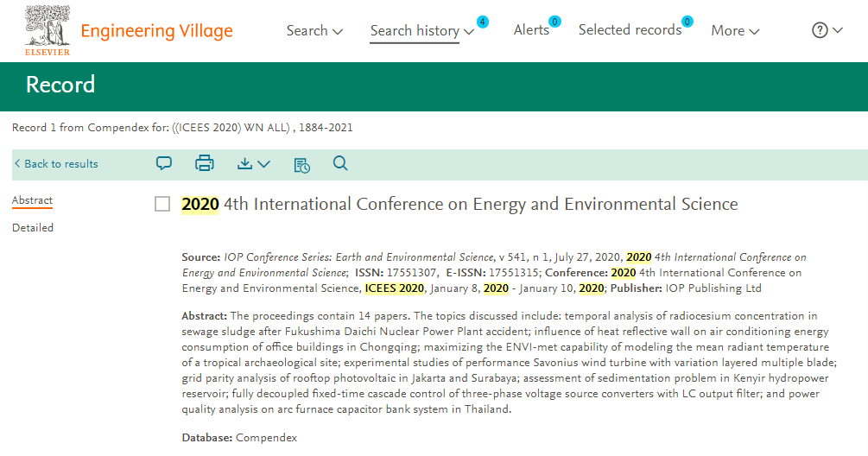Switch to the Abstract view tab
This screenshot has height=456, width=868.
(32, 200)
